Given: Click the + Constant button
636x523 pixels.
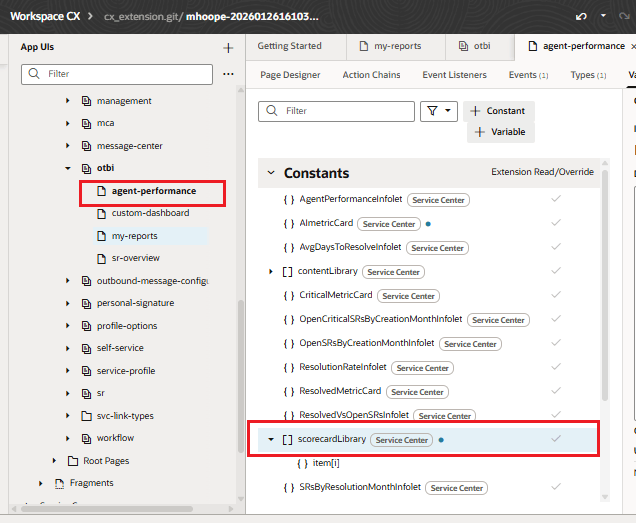Looking at the screenshot, I should click(499, 111).
